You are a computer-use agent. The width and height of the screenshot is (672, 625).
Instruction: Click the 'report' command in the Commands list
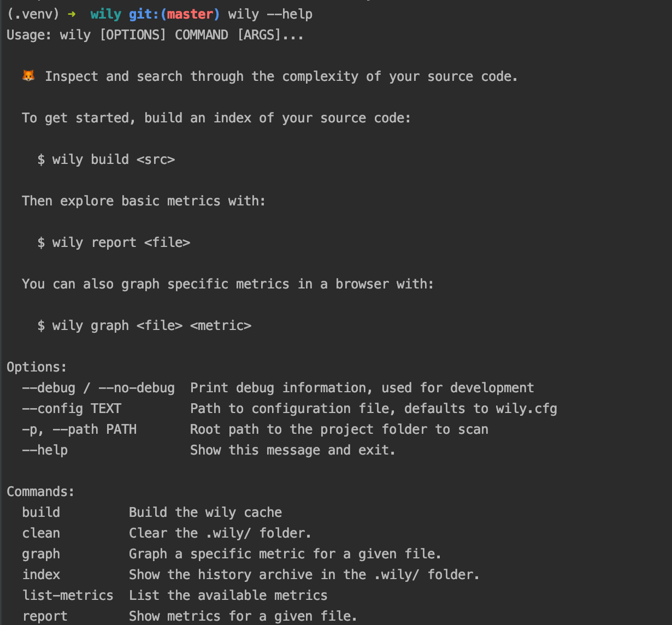pos(45,616)
